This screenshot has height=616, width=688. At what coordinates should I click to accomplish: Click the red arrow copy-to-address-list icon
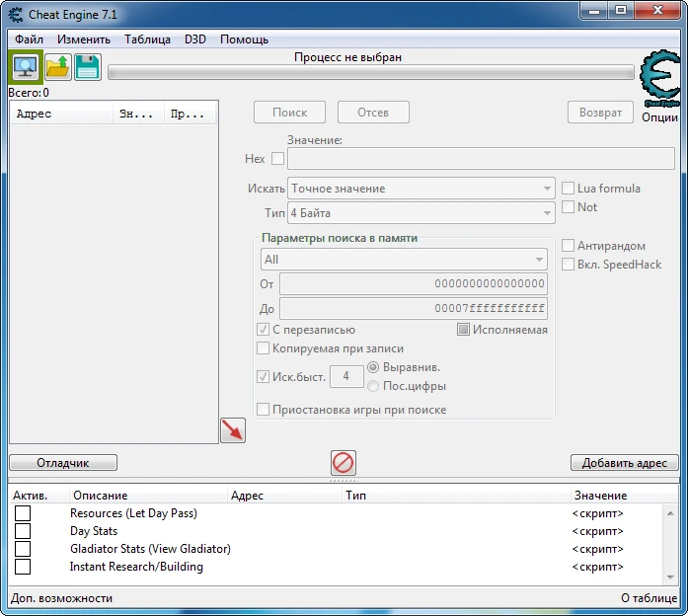click(233, 430)
